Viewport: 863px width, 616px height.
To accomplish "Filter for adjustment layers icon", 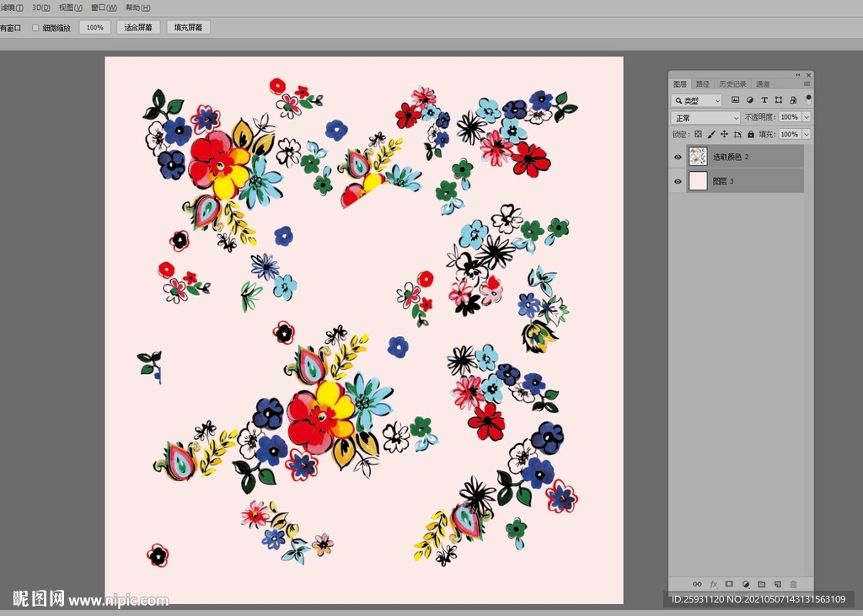I will [750, 100].
